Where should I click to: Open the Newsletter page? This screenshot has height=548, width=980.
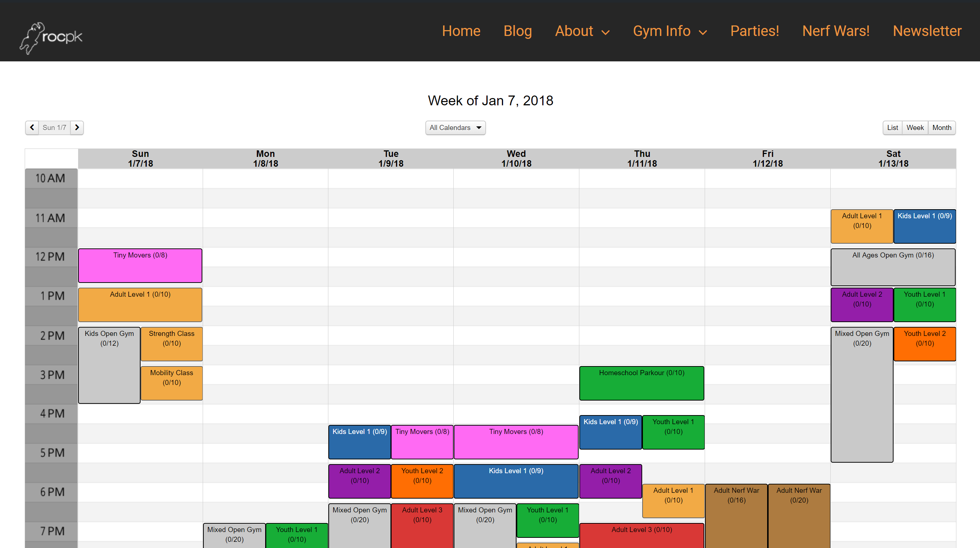point(927,31)
